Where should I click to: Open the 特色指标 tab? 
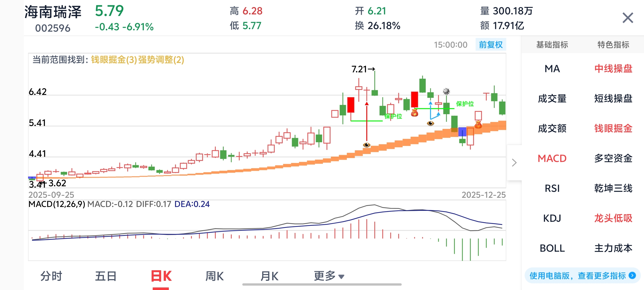click(613, 45)
